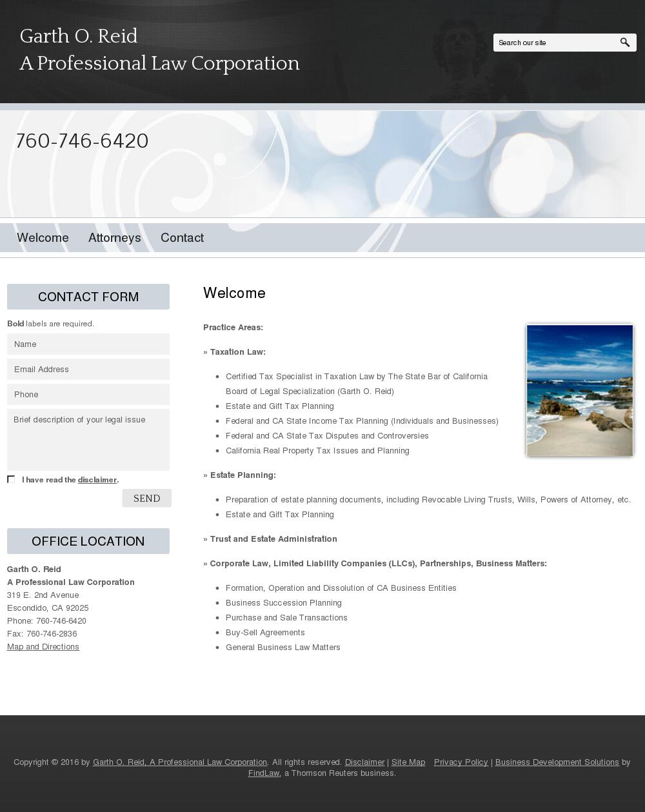645x812 pixels.
Task: Click the OFFICE LOCATION heading
Action: pyautogui.click(x=88, y=541)
